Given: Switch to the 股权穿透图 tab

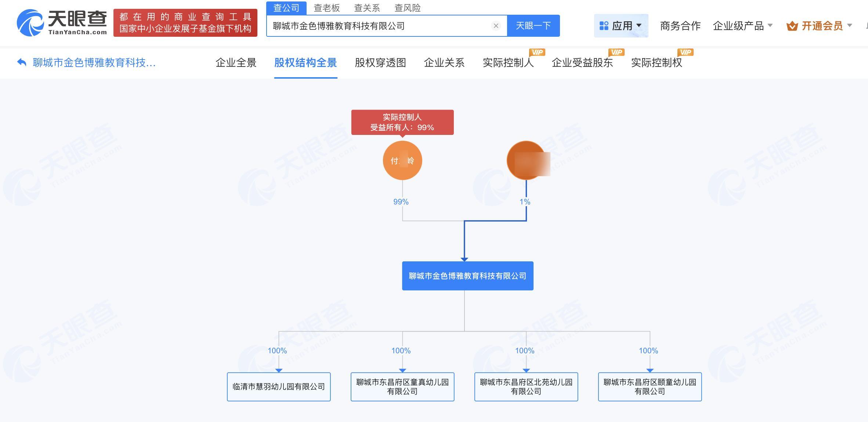Looking at the screenshot, I should point(380,62).
